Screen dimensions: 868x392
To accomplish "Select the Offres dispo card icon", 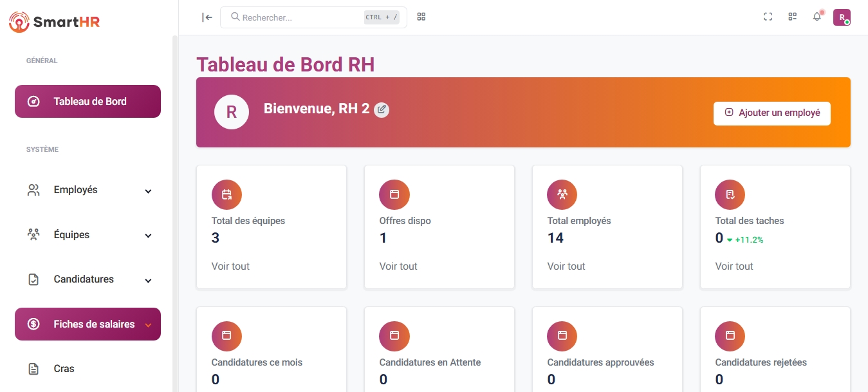I will pyautogui.click(x=394, y=194).
